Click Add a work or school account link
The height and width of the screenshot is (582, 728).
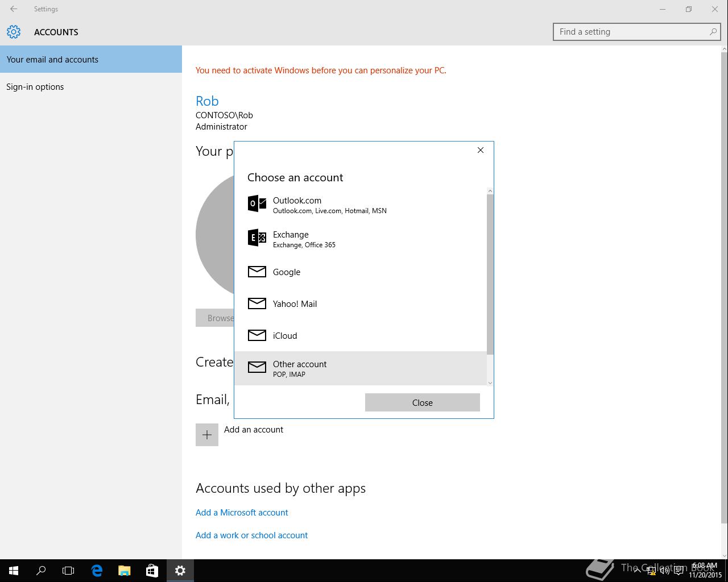[x=251, y=535]
